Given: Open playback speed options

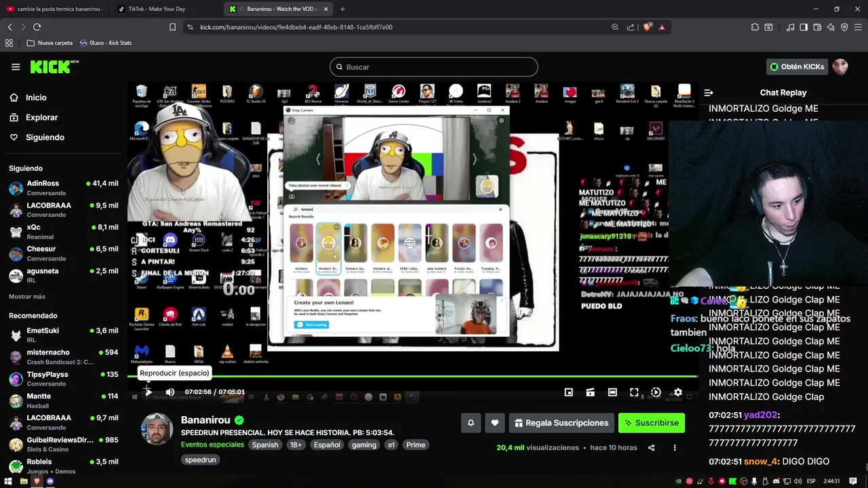Looking at the screenshot, I should tap(656, 392).
